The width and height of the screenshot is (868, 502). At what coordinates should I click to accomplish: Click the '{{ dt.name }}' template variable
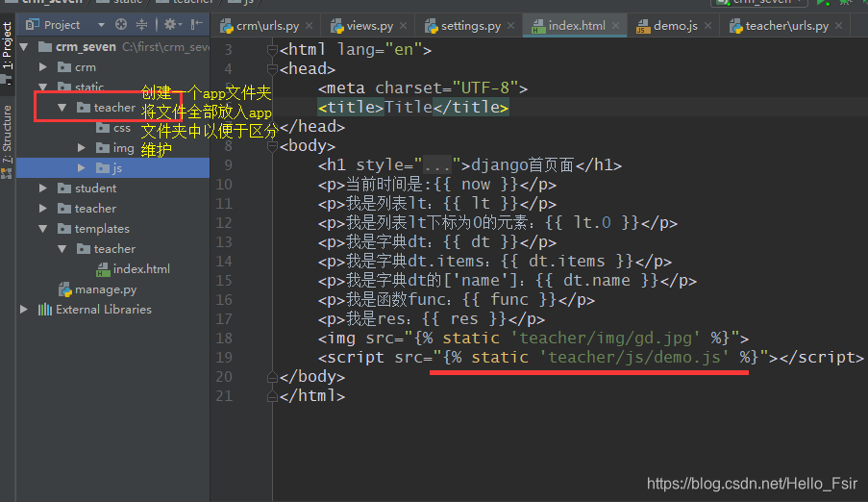click(597, 281)
